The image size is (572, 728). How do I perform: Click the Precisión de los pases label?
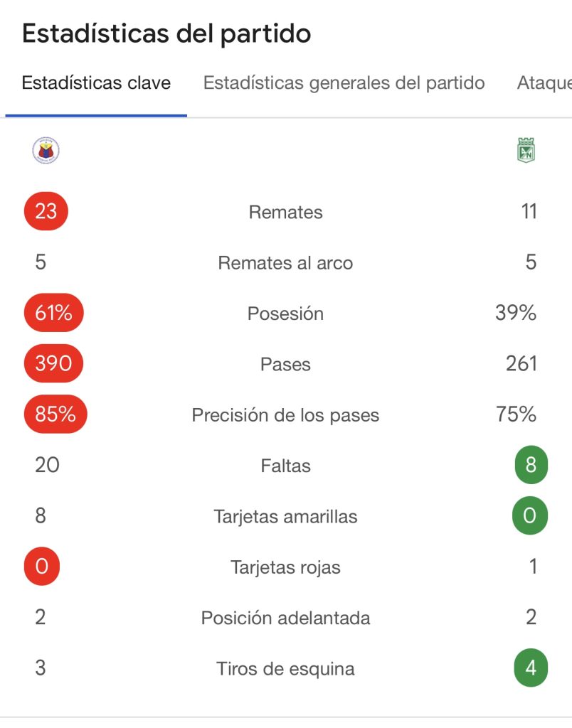pyautogui.click(x=285, y=415)
